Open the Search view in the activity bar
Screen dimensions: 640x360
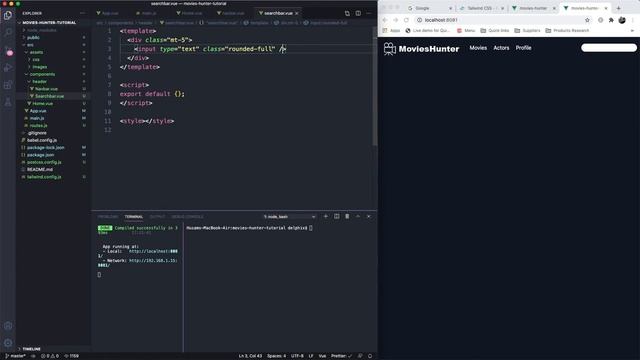coord(8,33)
